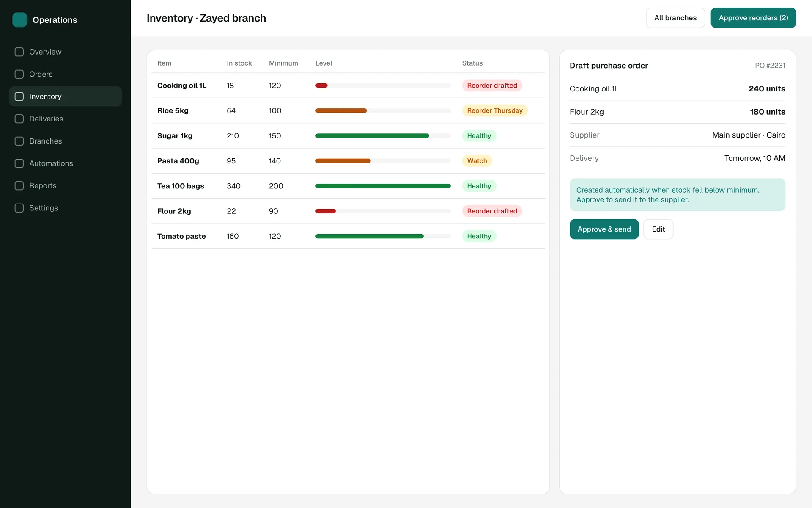Open the Overview menu label

pos(45,52)
